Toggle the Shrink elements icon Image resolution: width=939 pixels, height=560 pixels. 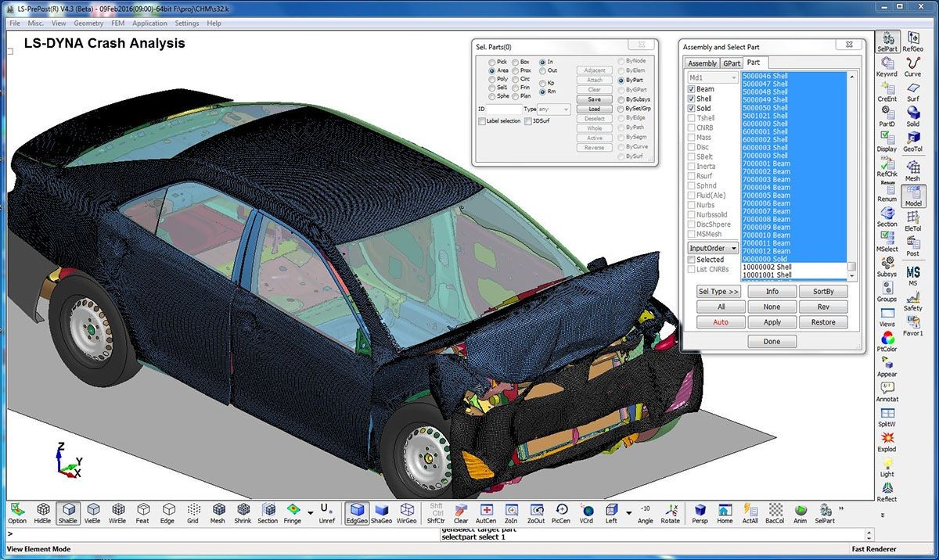pos(243,512)
